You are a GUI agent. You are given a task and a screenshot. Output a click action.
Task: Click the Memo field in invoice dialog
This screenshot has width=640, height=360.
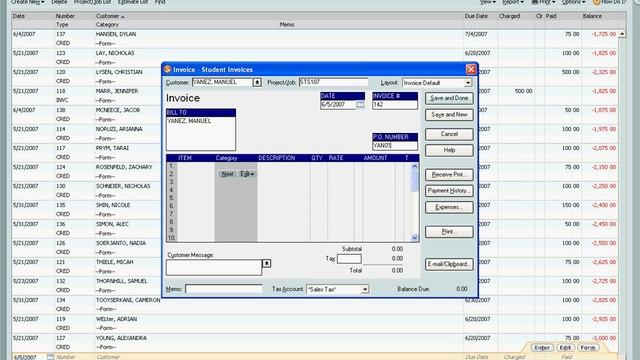tap(224, 289)
